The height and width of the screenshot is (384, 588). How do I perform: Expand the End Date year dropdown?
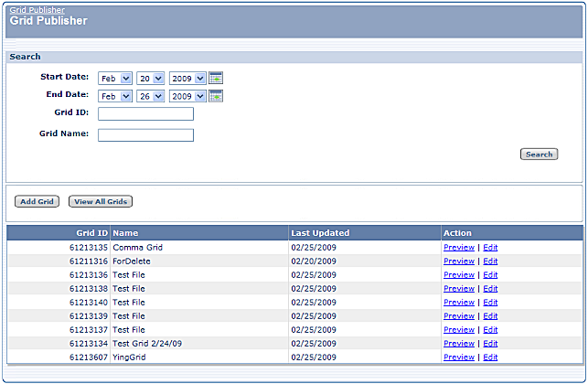(x=187, y=96)
